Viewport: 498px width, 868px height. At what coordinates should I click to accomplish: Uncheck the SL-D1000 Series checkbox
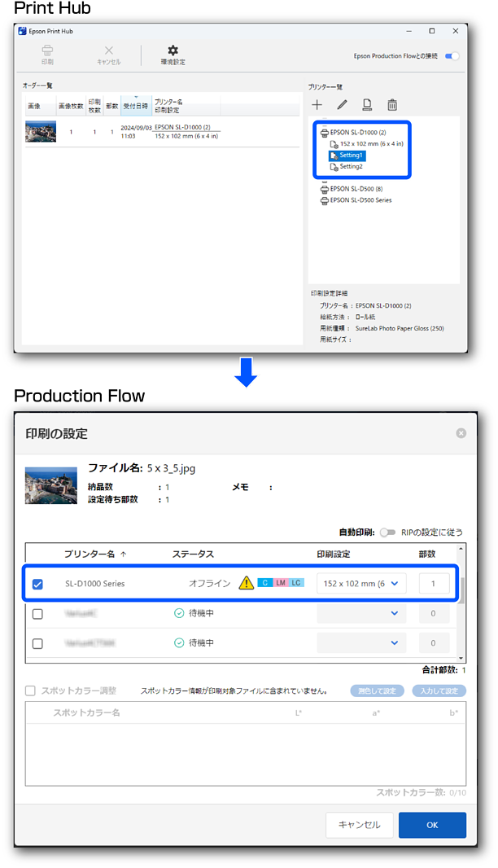pos(38,584)
